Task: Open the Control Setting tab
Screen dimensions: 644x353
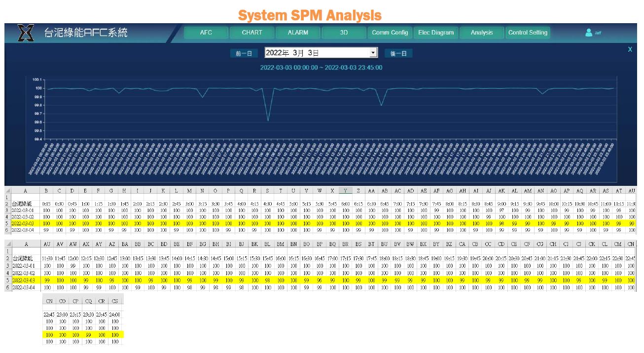Action: click(x=528, y=33)
